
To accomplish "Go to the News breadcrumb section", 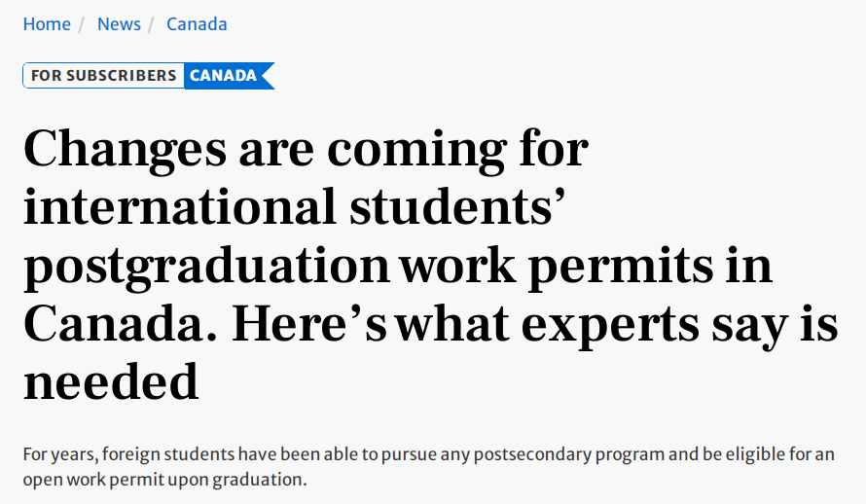I will (119, 24).
